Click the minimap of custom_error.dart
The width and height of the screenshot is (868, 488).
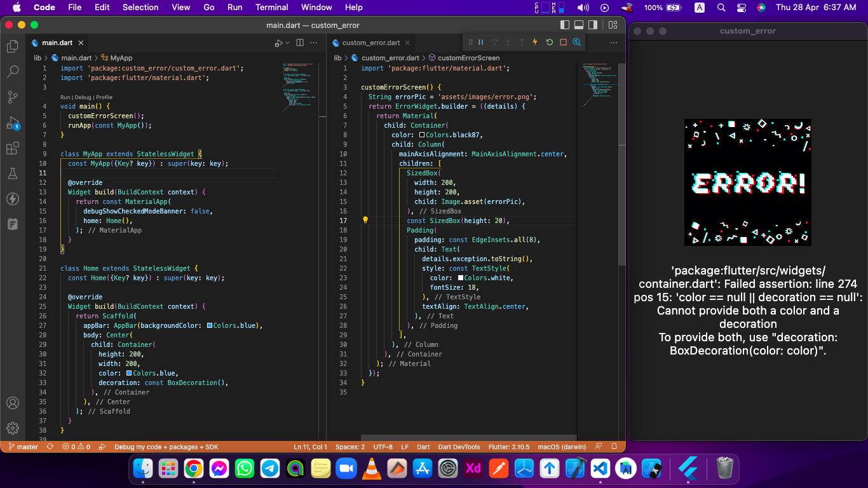(x=600, y=83)
